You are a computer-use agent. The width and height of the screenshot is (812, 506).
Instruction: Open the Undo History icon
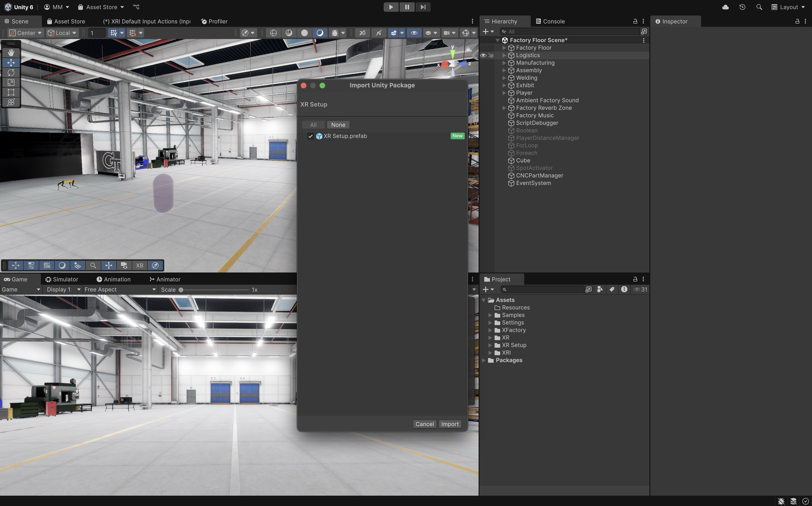pyautogui.click(x=742, y=7)
